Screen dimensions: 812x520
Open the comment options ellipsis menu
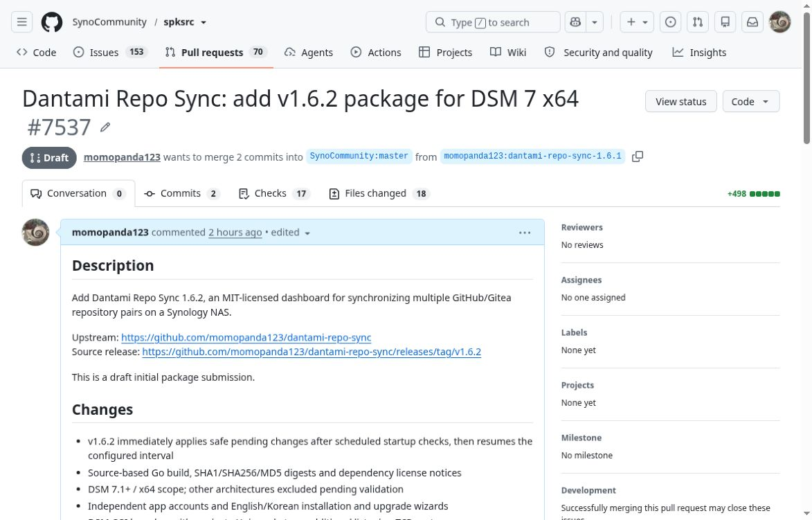[x=525, y=233]
